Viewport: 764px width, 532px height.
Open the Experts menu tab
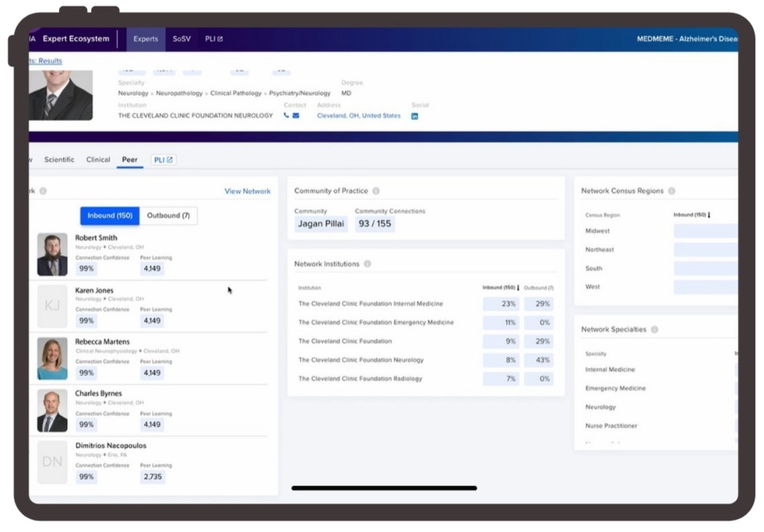[146, 39]
